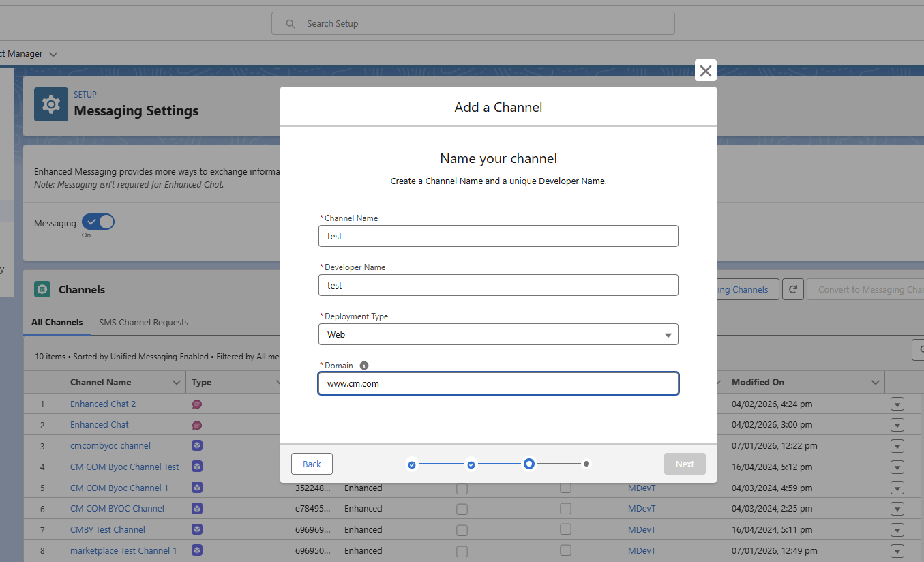Tick the checkbox beside Enhanced in CMBY Test Channel row
This screenshot has width=924, height=562.
coord(462,530)
